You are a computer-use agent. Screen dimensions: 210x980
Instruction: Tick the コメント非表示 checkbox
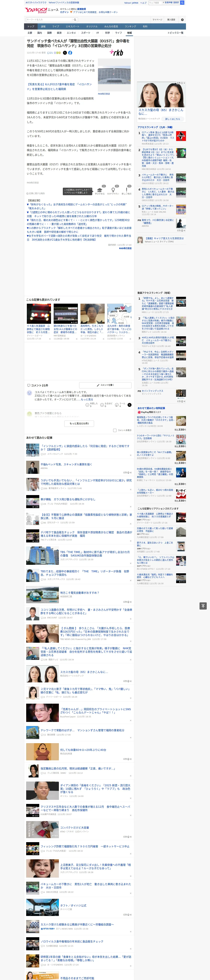pos(115,430)
